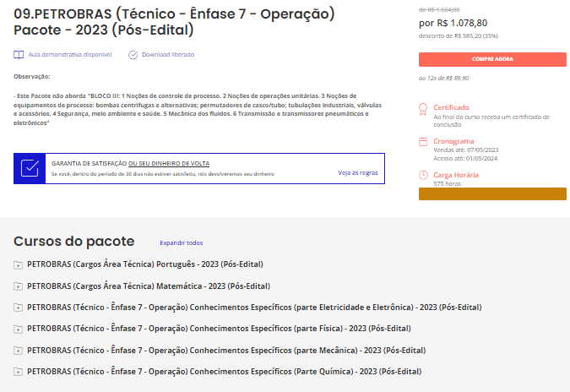Open PETROBRAS Português 2023 course title
This screenshot has height=392, width=570.
click(145, 264)
